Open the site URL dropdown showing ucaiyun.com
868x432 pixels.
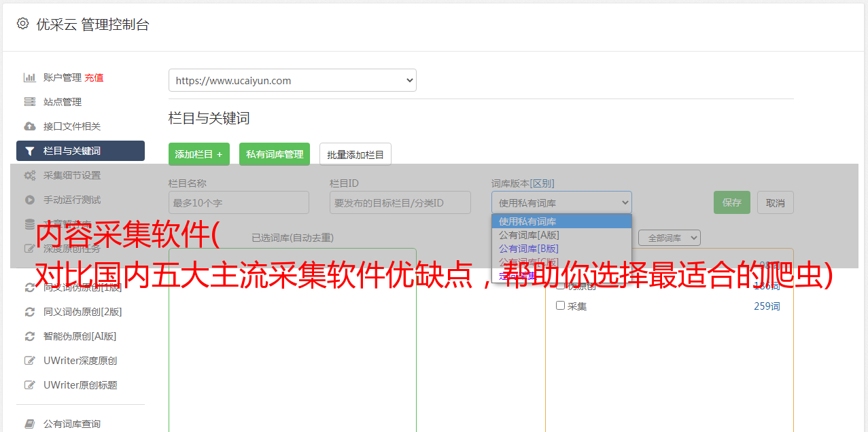point(292,80)
